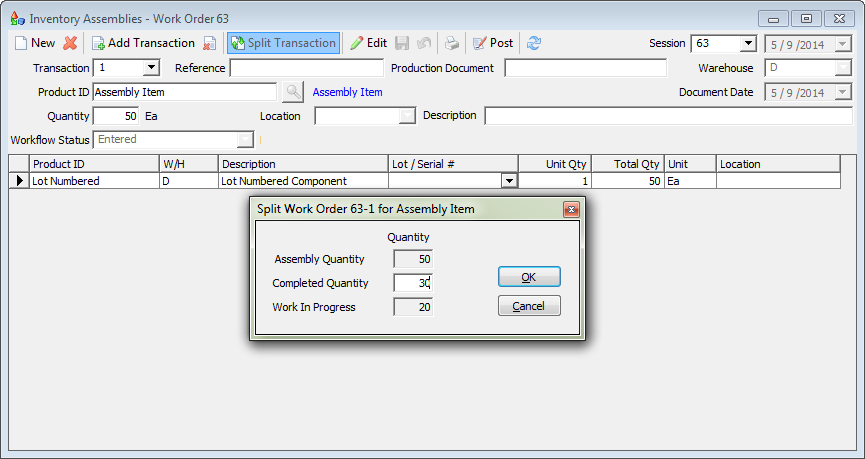Image resolution: width=865 pixels, height=459 pixels.
Task: Click the Total Qty column header
Action: click(x=628, y=164)
